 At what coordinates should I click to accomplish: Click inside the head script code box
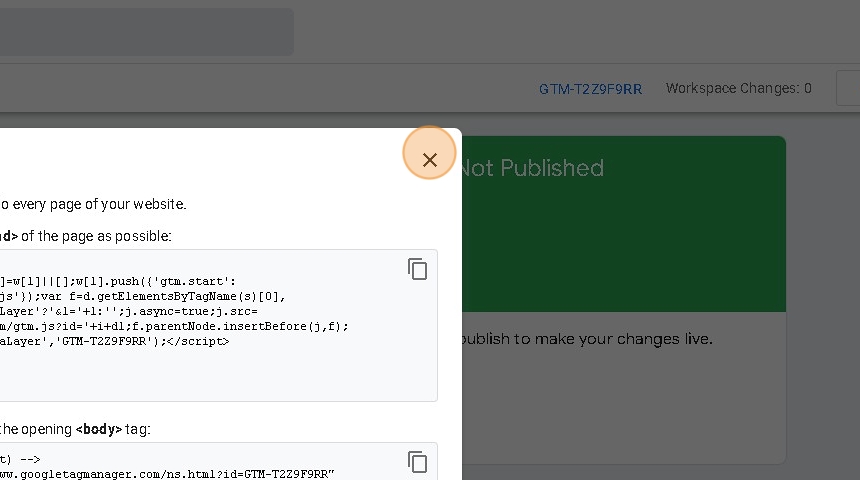pos(218,325)
